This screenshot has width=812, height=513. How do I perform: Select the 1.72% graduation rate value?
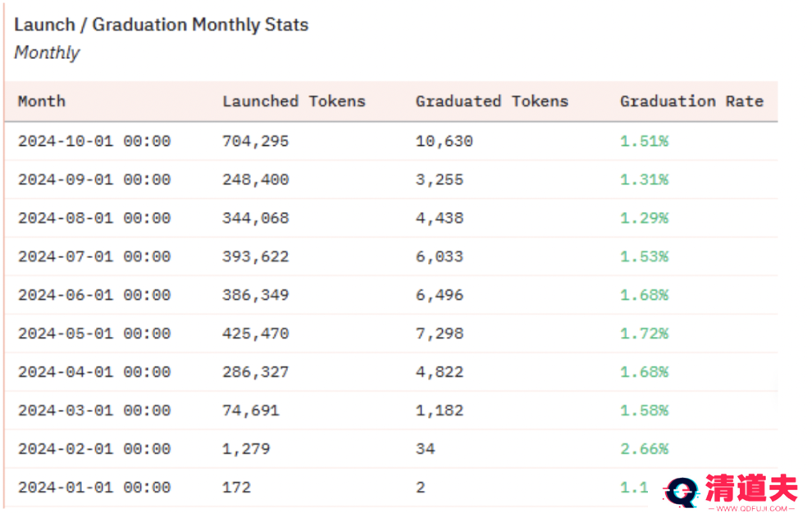[x=644, y=334]
